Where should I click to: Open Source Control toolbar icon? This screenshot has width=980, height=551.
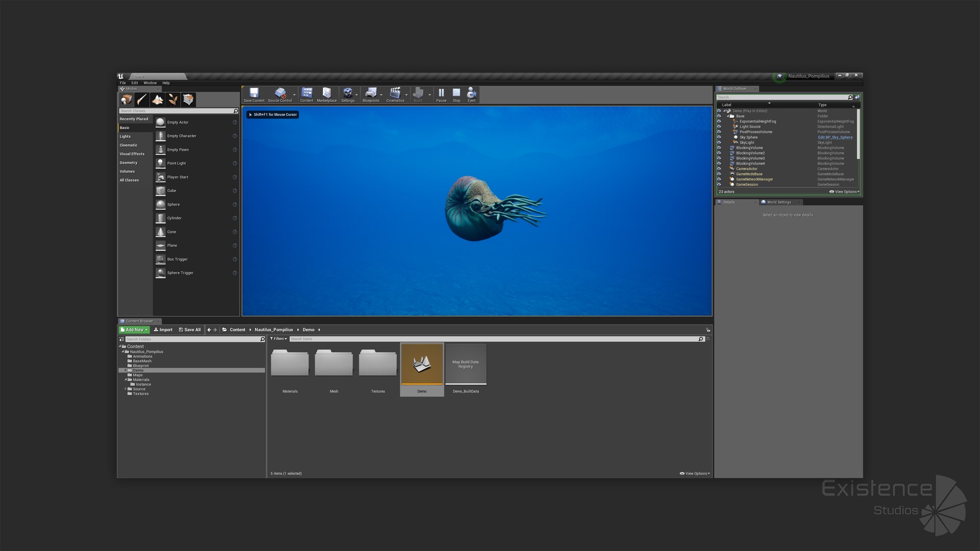pos(280,93)
